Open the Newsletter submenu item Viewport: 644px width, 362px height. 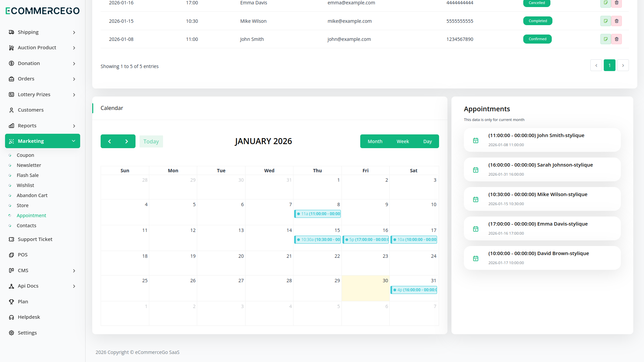(x=29, y=165)
